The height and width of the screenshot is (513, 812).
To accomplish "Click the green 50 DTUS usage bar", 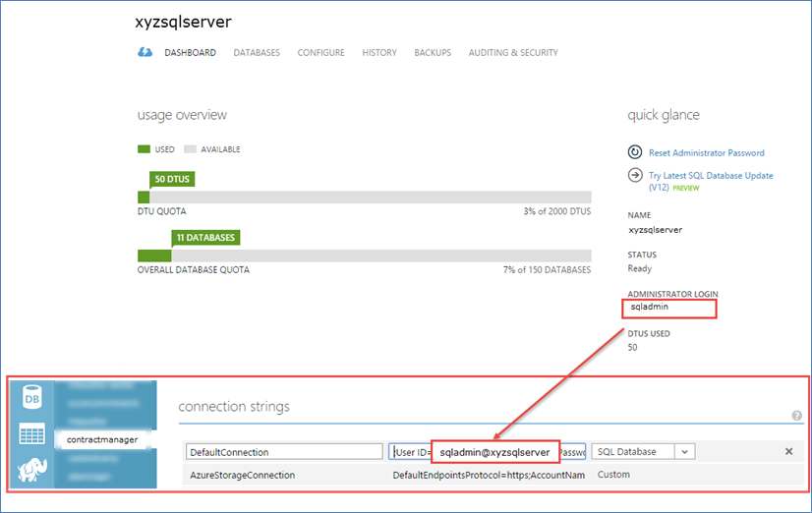I will pos(144,198).
